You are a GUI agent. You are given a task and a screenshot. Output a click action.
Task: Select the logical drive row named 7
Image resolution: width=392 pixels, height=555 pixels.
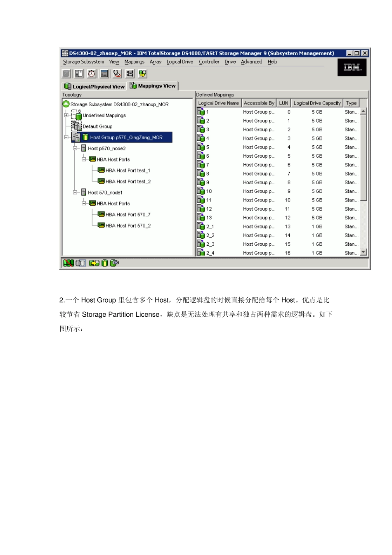tap(278, 165)
